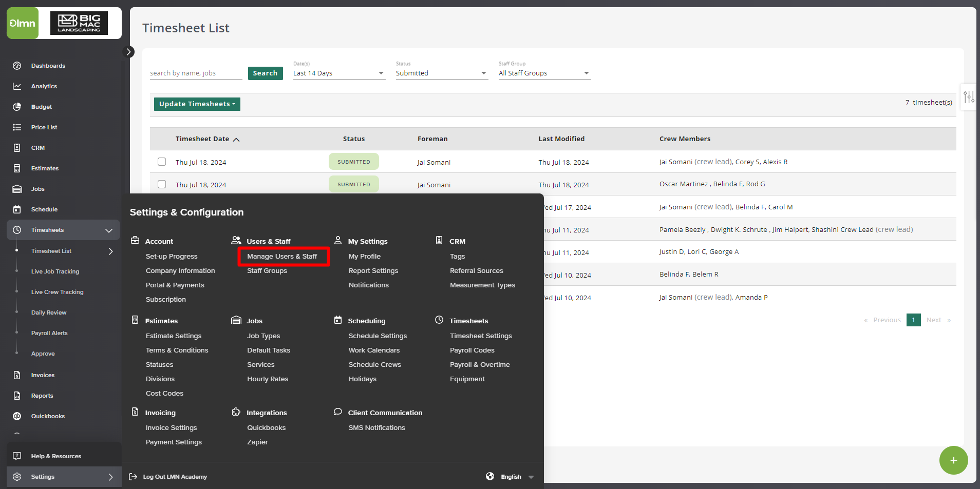
Task: Click the Analytics chart icon
Action: (17, 86)
